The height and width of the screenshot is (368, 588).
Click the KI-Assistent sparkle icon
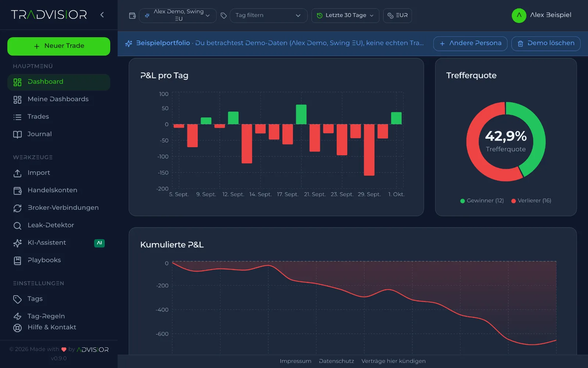tap(17, 243)
